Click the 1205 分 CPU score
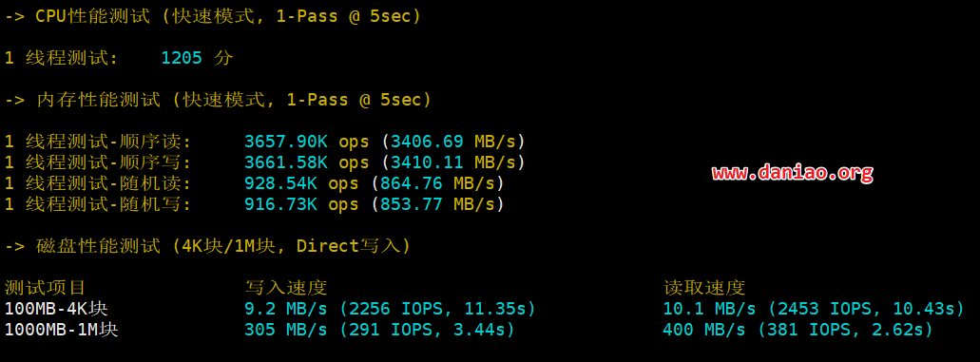 [x=197, y=58]
